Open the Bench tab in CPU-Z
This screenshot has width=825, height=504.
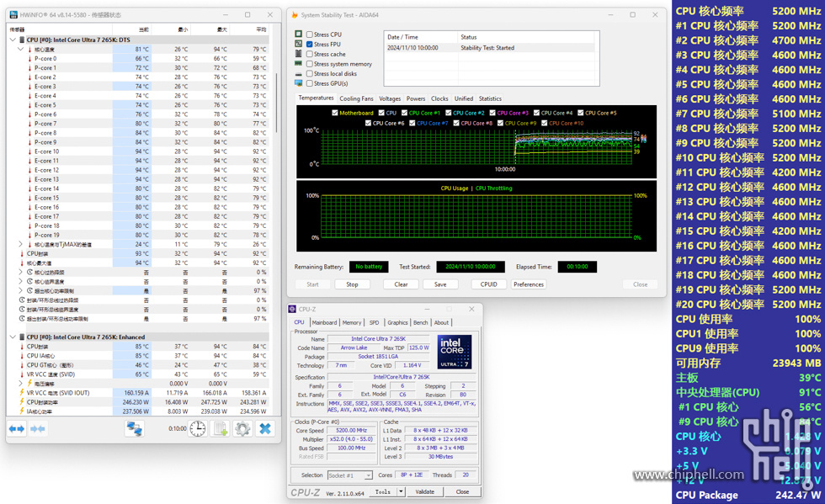point(420,322)
